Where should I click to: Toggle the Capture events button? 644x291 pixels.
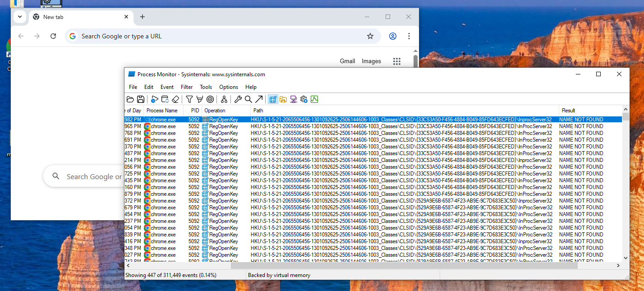155,99
